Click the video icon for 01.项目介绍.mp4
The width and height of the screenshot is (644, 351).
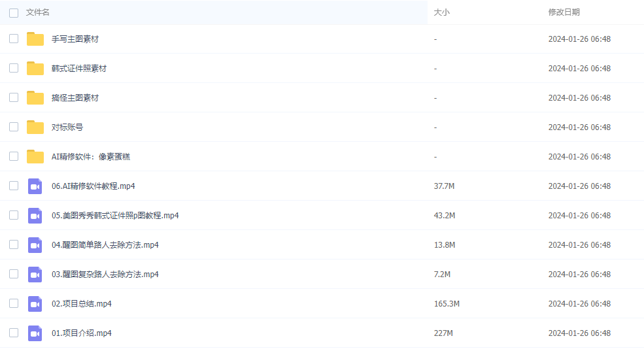point(35,333)
